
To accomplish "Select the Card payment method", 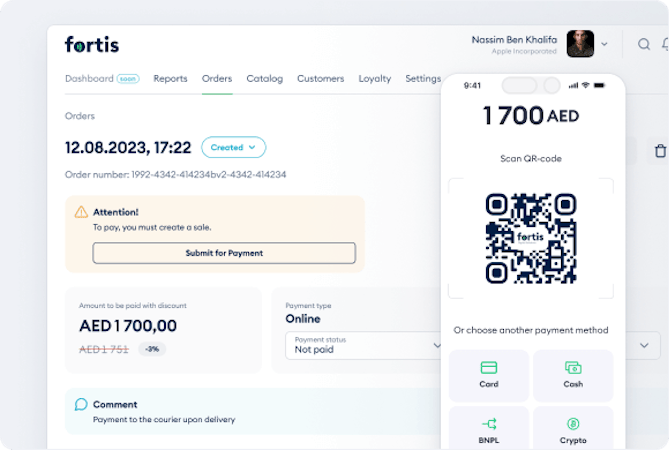I will [489, 376].
